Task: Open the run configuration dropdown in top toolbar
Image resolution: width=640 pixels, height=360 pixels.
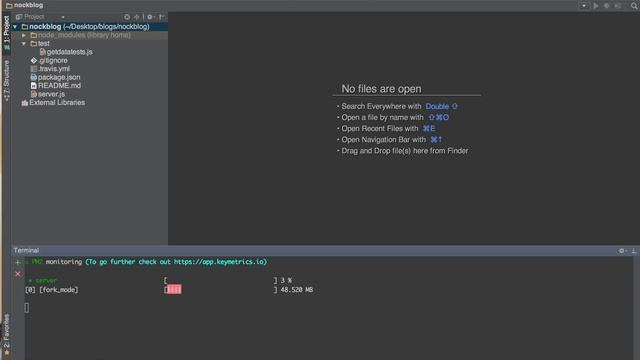Action: (x=584, y=6)
